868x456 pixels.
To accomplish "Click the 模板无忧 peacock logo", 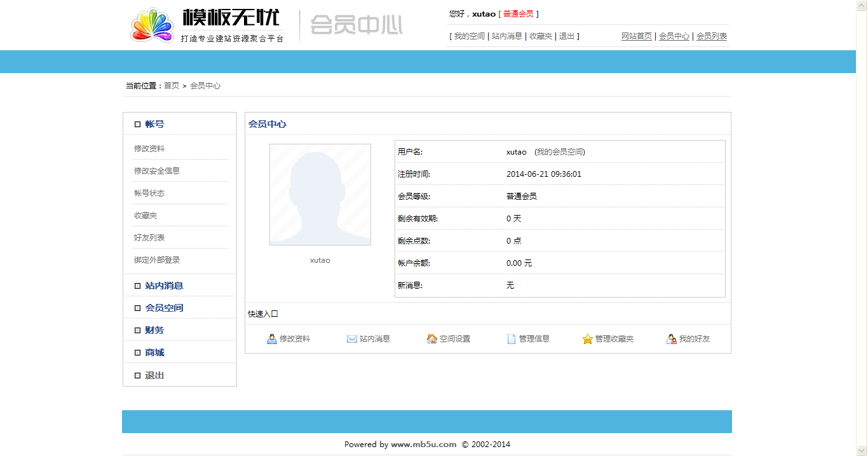I will tap(153, 25).
